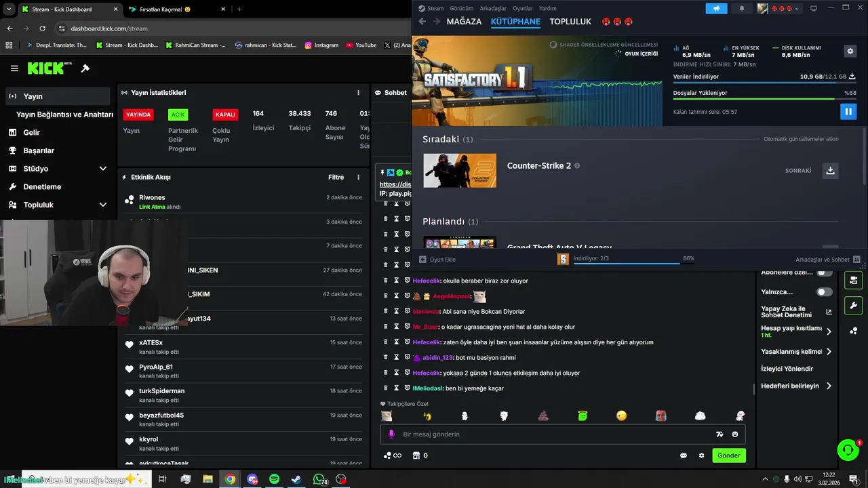This screenshot has width=868, height=488.
Task: Open Steam download settings gear
Action: (x=850, y=51)
